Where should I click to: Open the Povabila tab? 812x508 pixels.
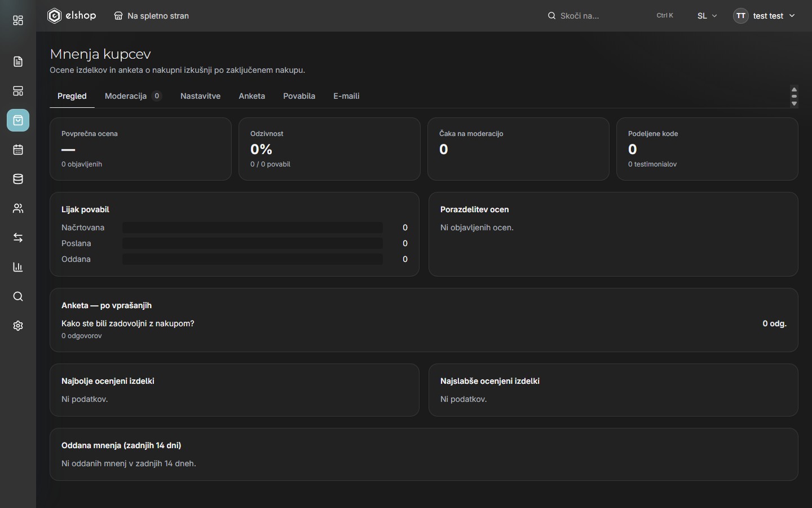(299, 96)
